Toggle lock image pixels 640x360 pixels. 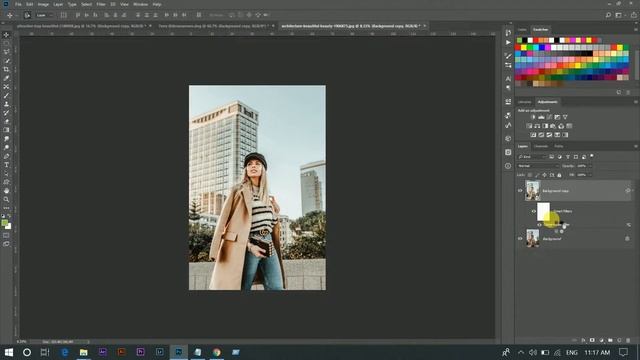coord(537,175)
